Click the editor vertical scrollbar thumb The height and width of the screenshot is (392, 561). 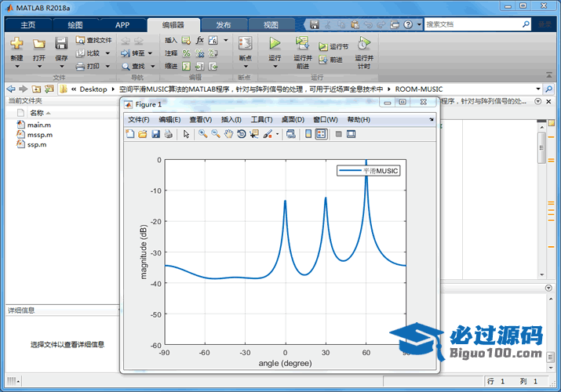coord(541,147)
